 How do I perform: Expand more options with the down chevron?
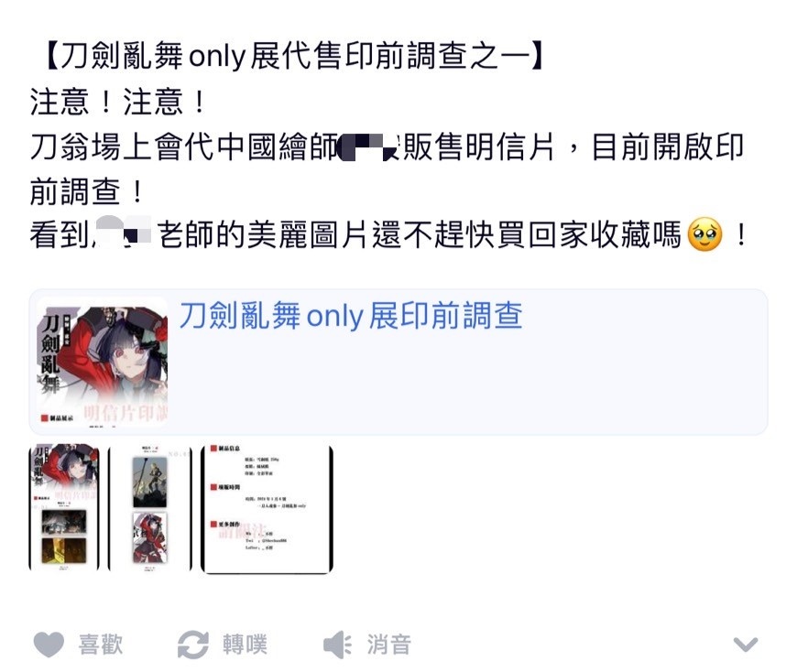point(746,645)
